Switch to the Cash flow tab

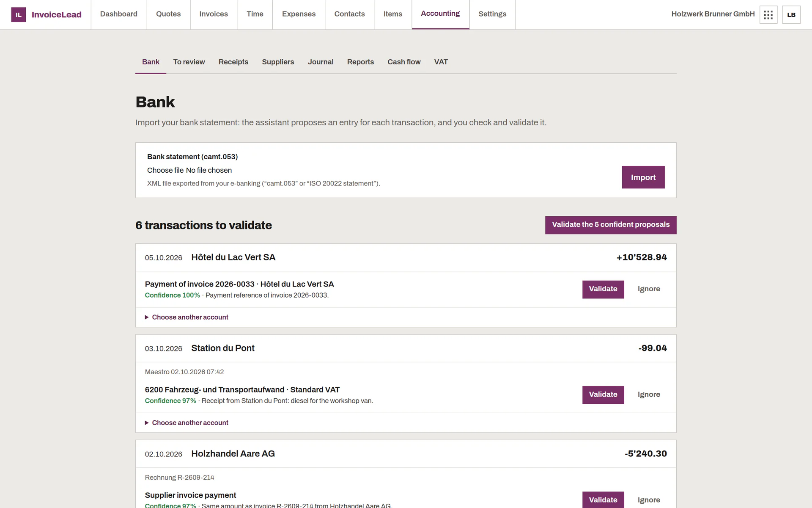click(x=404, y=62)
